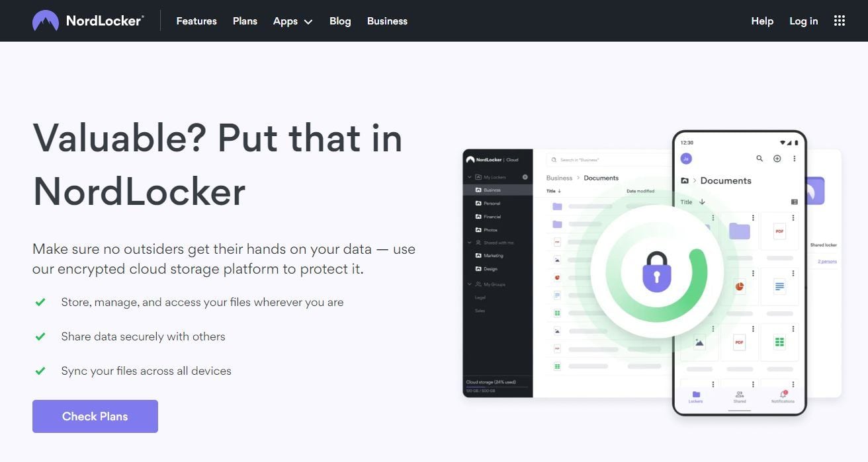
Task: Open the top-row PDF file tile on the phone
Action: coord(779,231)
